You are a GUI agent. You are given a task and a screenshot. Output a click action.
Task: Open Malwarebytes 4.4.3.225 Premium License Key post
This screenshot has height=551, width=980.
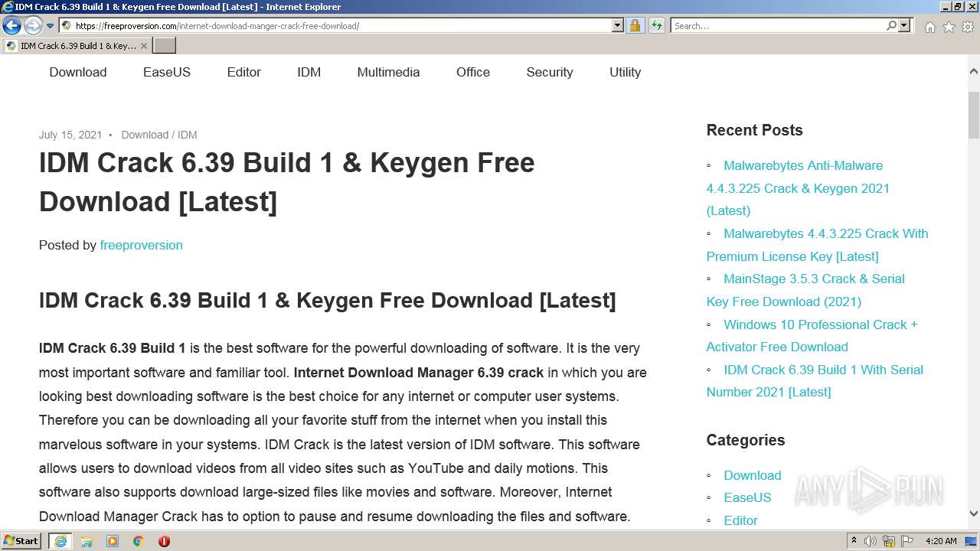tap(817, 245)
